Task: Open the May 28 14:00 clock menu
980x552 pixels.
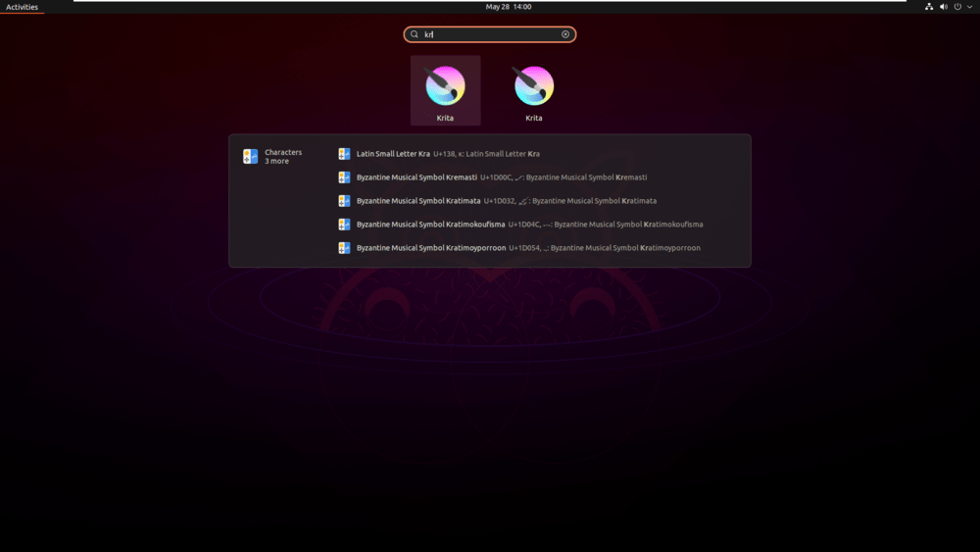Action: (x=508, y=7)
